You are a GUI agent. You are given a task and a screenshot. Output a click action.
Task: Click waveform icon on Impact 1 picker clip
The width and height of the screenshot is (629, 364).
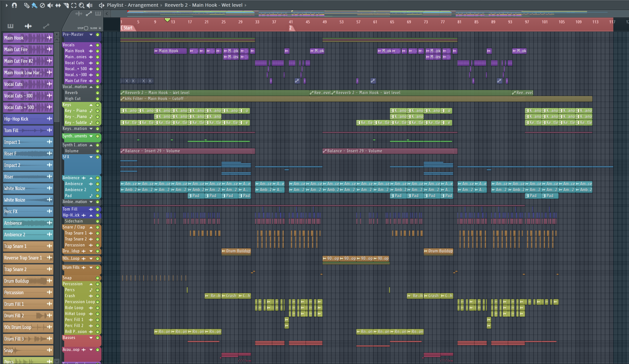pos(49,142)
